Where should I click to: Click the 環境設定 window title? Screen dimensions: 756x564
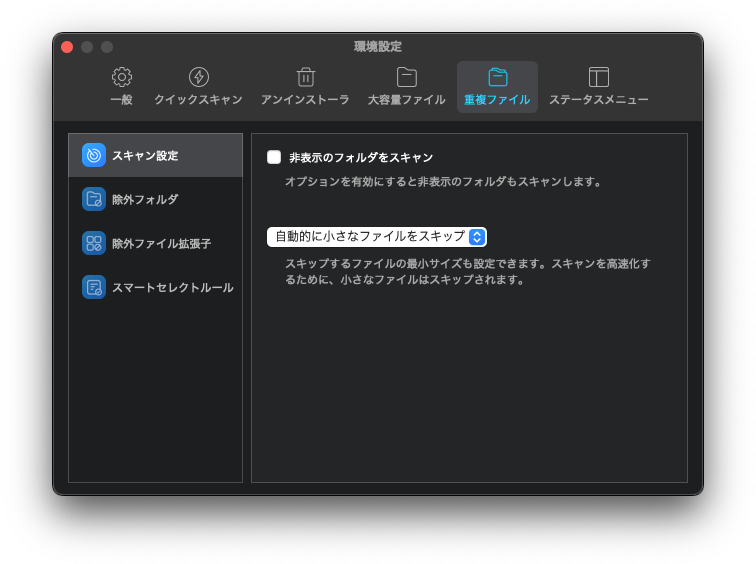click(378, 47)
